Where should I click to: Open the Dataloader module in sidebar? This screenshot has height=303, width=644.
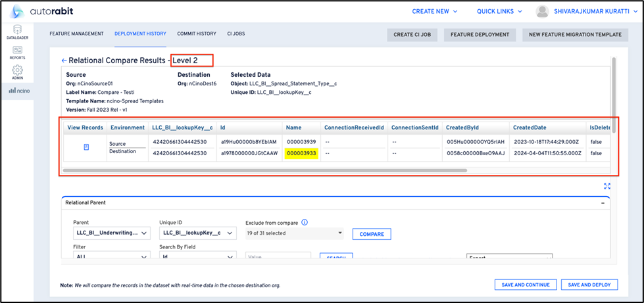click(x=18, y=32)
